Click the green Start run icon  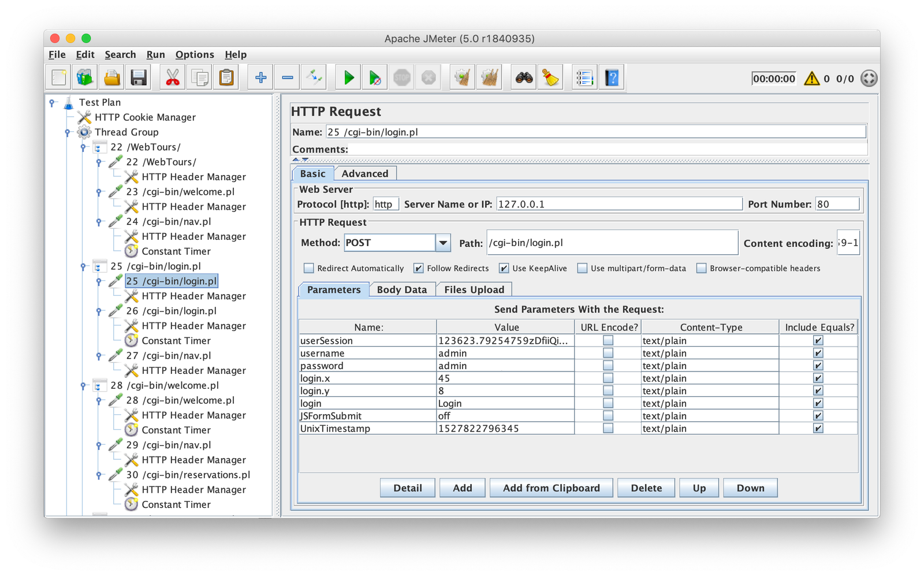[349, 77]
